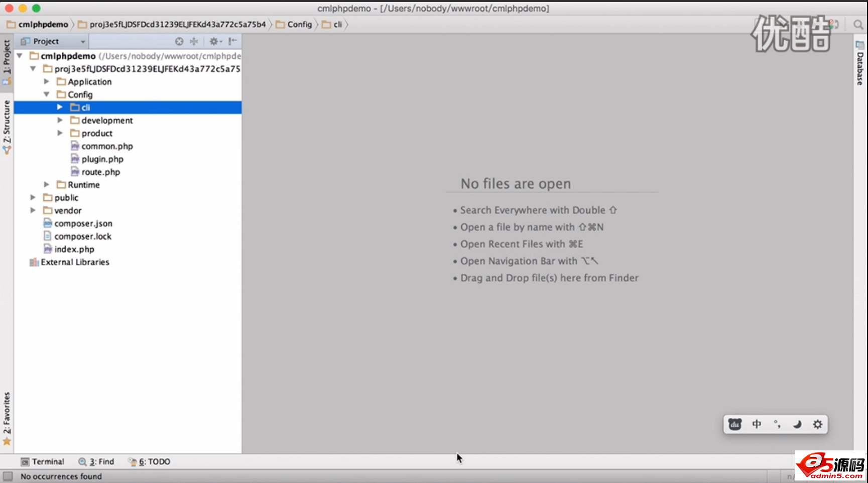Click the tool windows quick-access icon in status bar

8,476
